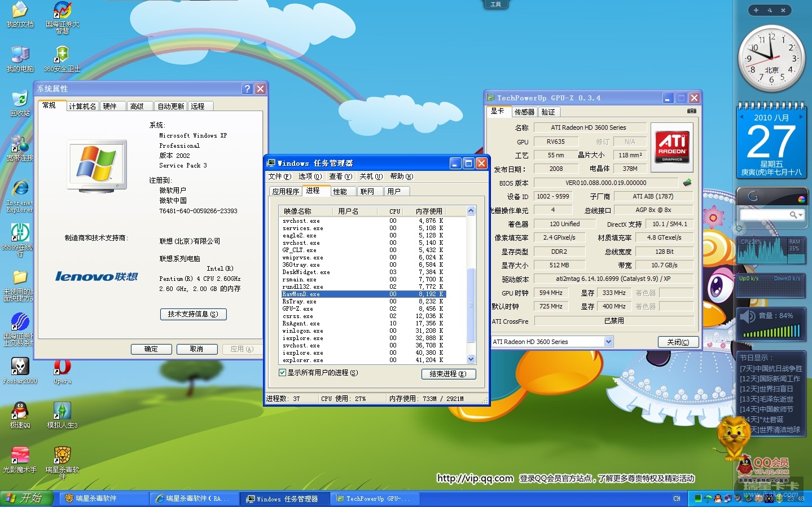Screen dimensions: 812x507
Task: Open 国海证券大智慧 desktop shortcut
Action: click(62, 17)
